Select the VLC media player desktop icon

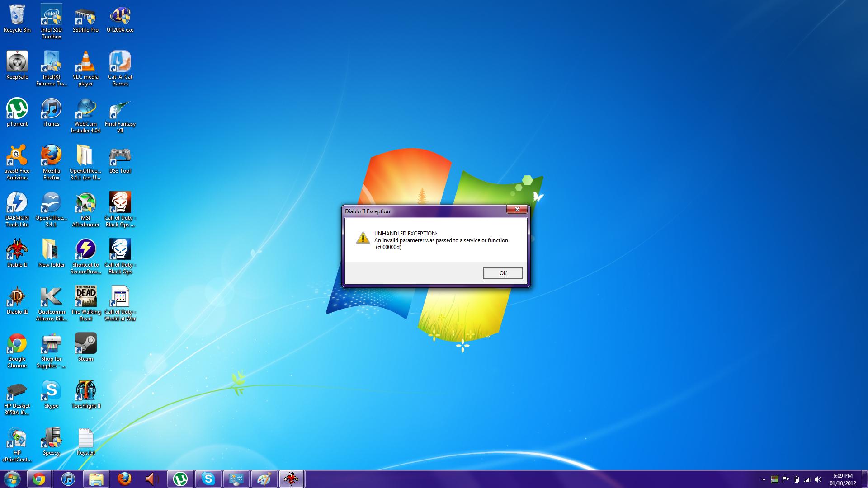(85, 69)
